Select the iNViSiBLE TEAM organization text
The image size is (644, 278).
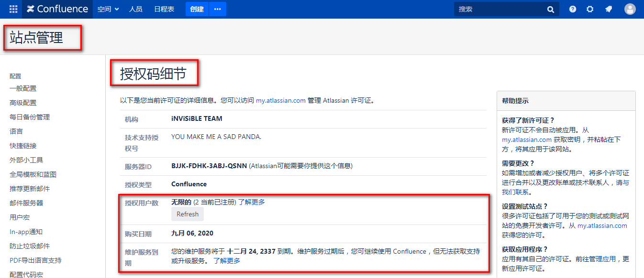click(x=197, y=119)
